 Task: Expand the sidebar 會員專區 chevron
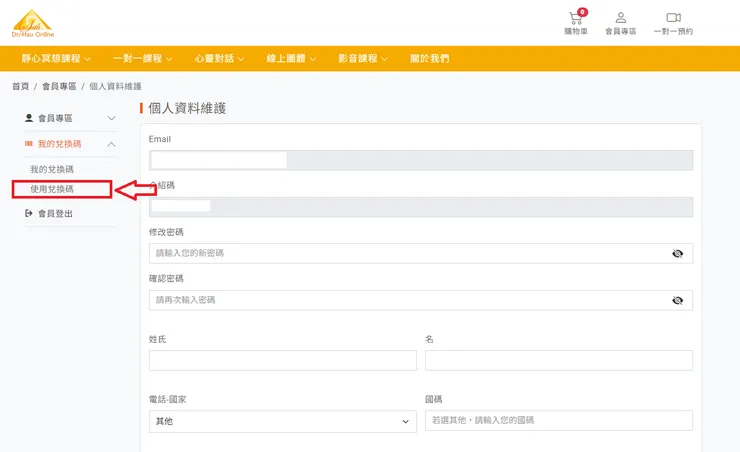coord(111,118)
